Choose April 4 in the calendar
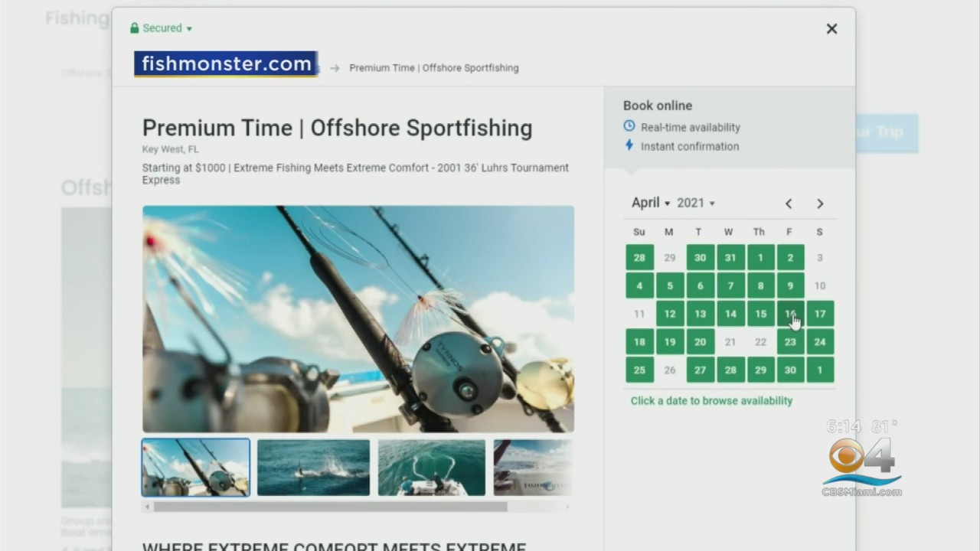The image size is (980, 551). tap(639, 286)
